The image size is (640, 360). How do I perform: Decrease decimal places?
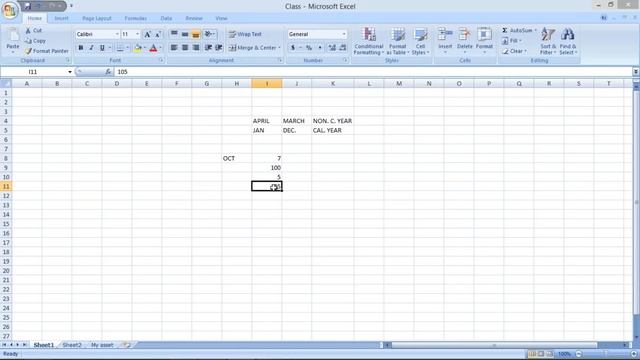pyautogui.click(x=343, y=48)
